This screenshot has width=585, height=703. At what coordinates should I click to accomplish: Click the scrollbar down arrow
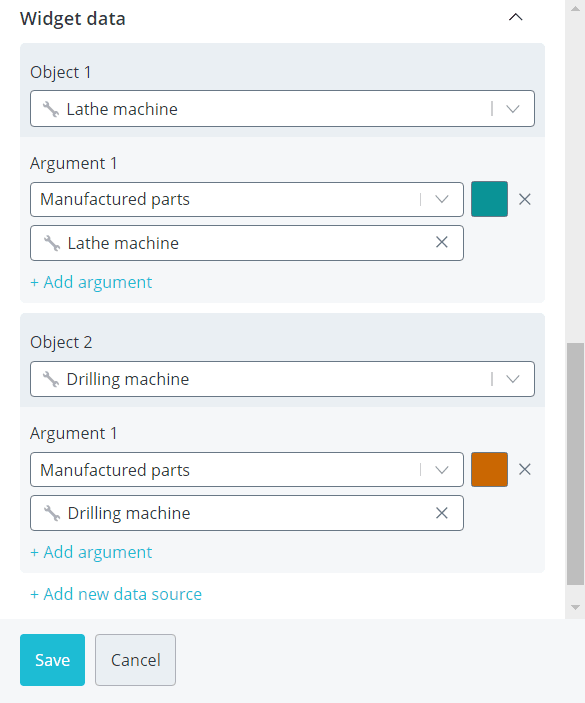575,607
